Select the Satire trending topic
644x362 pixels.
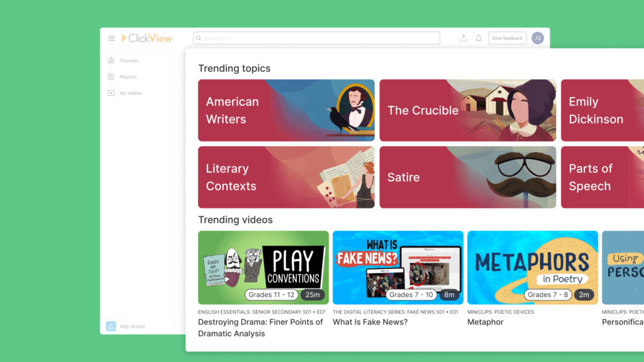pos(467,177)
